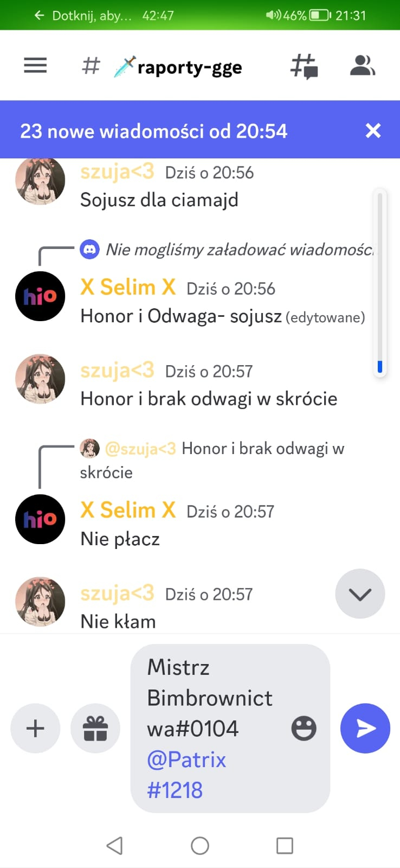Show the channel members list
The width and height of the screenshot is (400, 868).
coord(363,66)
